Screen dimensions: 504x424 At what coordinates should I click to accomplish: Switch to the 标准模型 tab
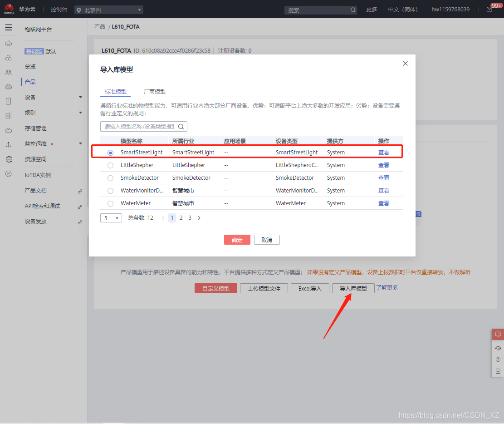(115, 91)
